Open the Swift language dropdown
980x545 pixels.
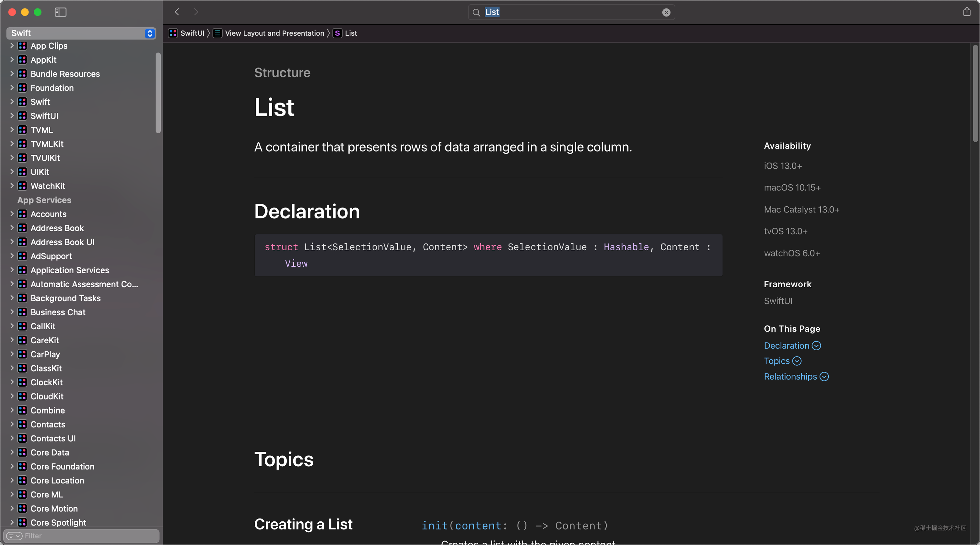tap(81, 33)
